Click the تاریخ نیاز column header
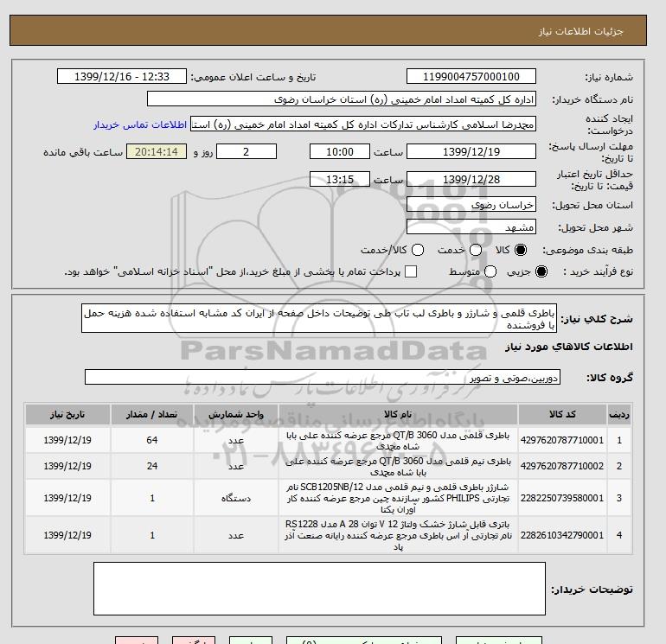This screenshot has width=666, height=644. tap(67, 414)
